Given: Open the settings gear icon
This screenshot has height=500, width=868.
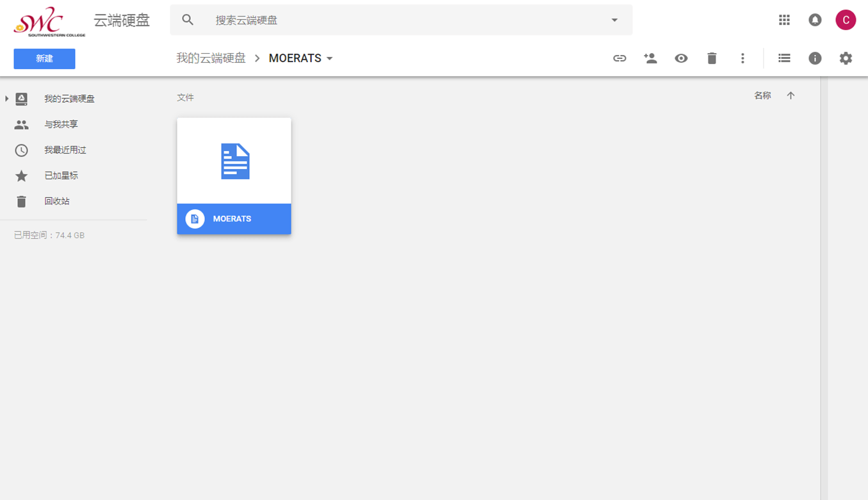Looking at the screenshot, I should point(846,58).
